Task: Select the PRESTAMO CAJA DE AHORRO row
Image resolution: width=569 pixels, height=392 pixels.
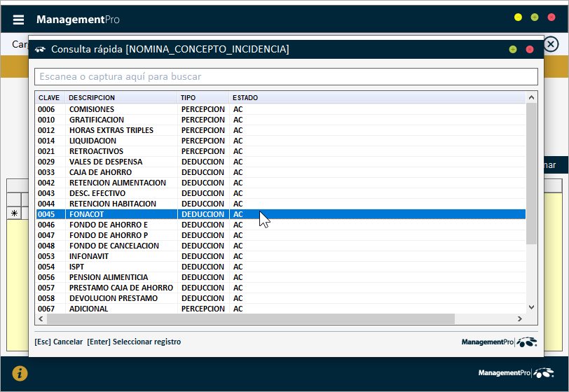Action: point(280,288)
